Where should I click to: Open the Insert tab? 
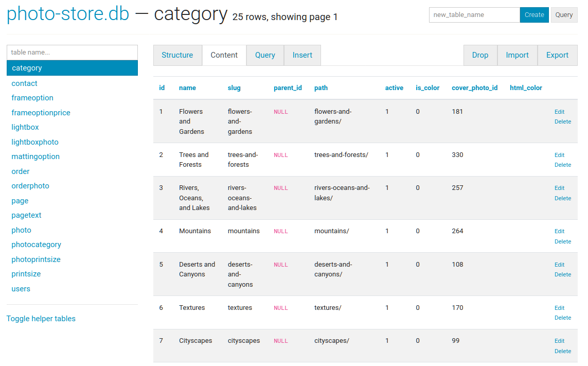click(302, 55)
